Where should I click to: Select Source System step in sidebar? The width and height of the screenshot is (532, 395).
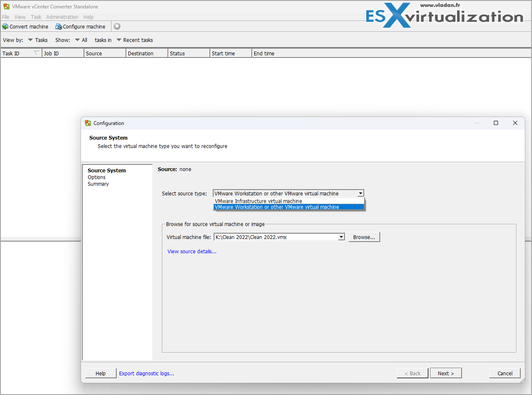pyautogui.click(x=107, y=170)
